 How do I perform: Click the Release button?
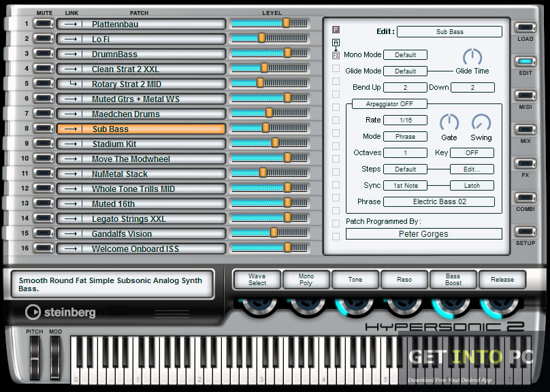[502, 280]
